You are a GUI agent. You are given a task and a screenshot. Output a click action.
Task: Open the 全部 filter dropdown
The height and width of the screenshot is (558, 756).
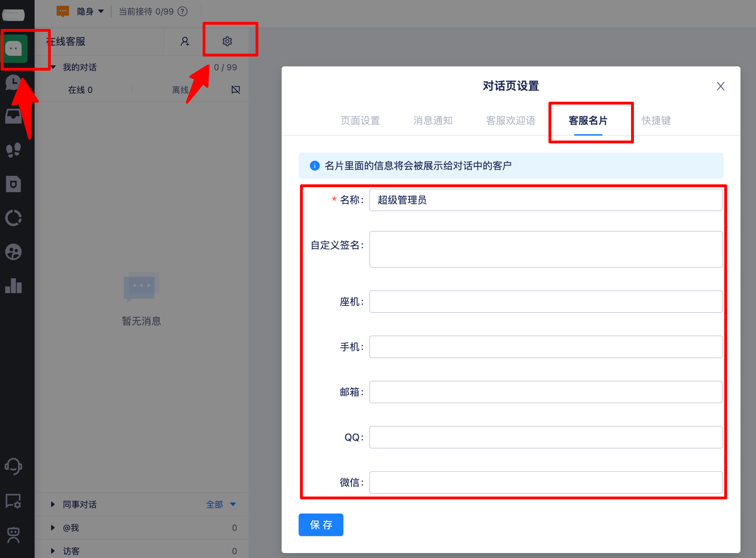[221, 504]
